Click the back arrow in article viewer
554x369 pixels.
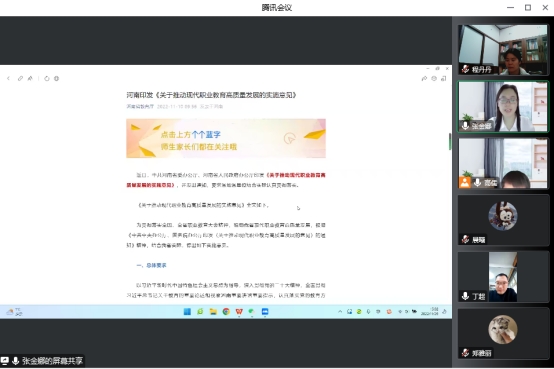(x=8, y=78)
